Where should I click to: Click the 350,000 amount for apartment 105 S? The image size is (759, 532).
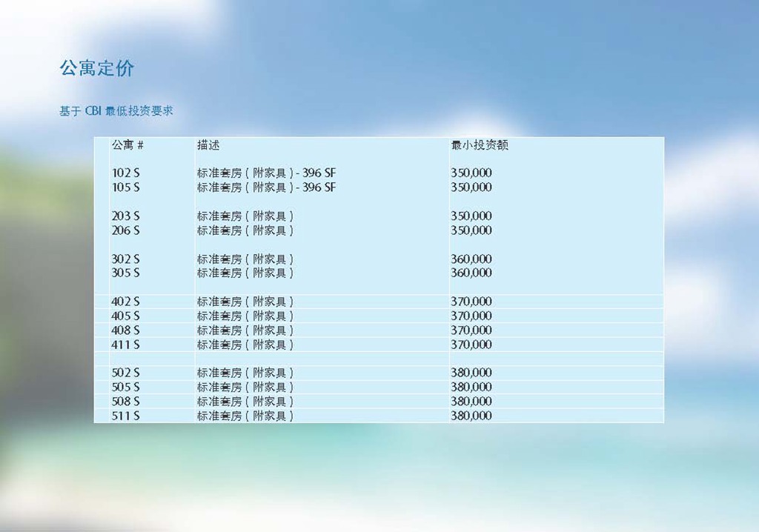[471, 187]
